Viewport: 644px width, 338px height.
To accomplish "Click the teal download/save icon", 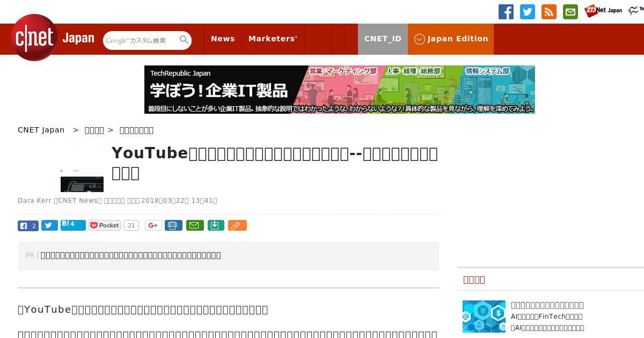I will pyautogui.click(x=216, y=225).
